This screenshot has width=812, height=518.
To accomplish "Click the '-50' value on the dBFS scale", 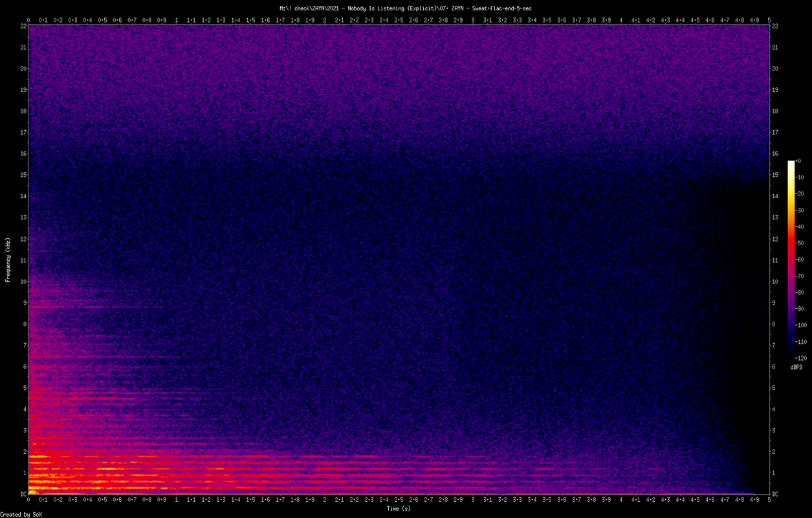I will pos(800,243).
